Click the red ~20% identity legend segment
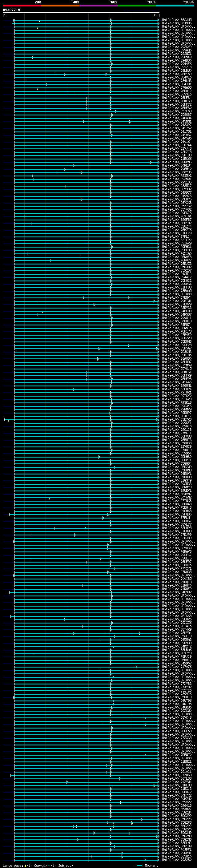The image size is (197, 868). (22, 6)
